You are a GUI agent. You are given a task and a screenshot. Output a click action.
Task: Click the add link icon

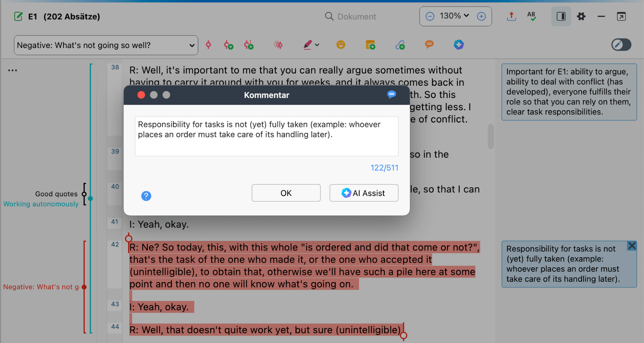pos(400,45)
